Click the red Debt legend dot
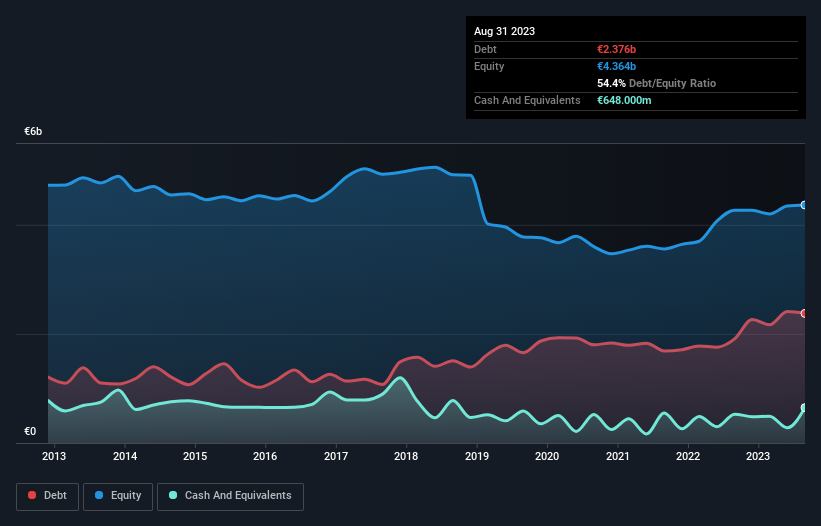Screen dimensions: 821x526 pyautogui.click(x=32, y=495)
